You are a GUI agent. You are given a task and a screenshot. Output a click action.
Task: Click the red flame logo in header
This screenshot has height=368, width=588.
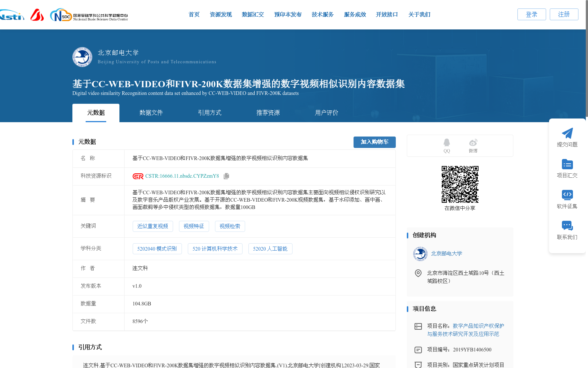(37, 15)
